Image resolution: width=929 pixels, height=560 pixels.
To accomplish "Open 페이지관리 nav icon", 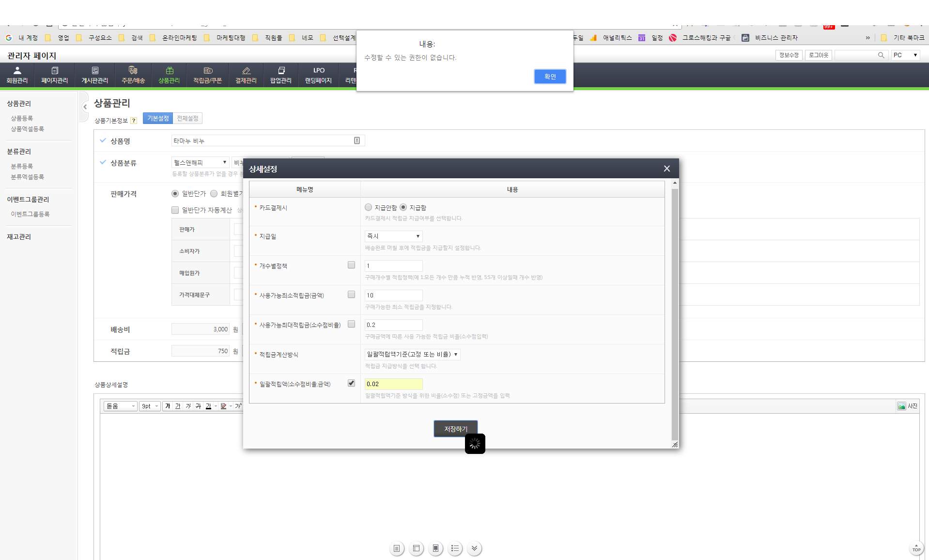I will [x=54, y=71].
